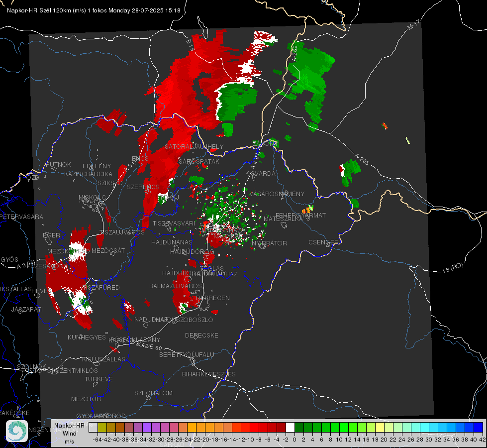Click the M-17 road label at top-right
This screenshot has width=487, height=448.
pos(413,24)
